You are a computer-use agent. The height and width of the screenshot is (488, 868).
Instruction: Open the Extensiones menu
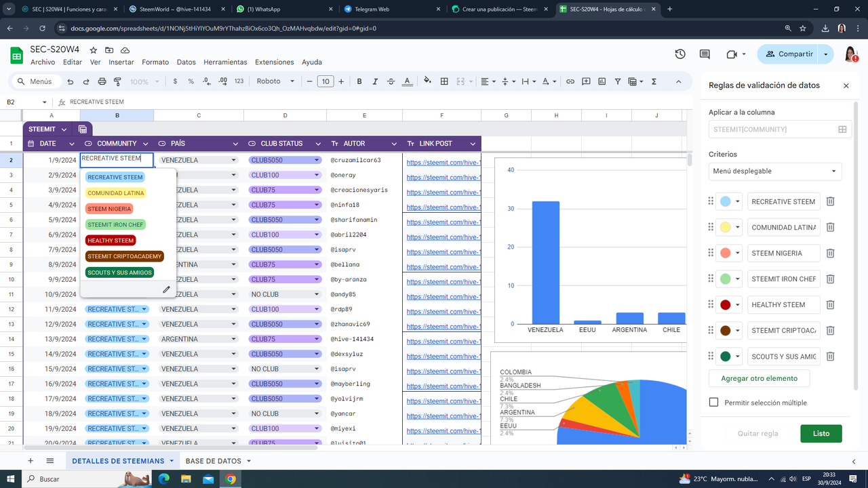275,62
